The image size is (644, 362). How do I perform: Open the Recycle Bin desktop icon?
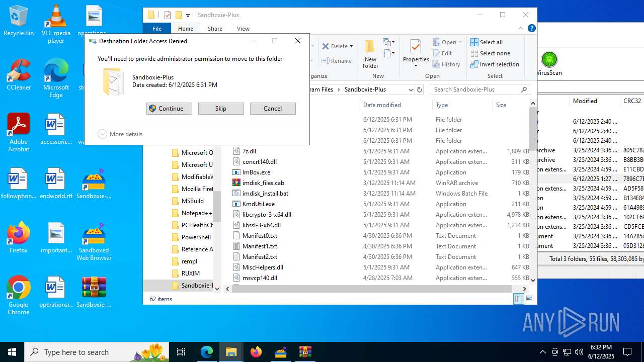(18, 21)
